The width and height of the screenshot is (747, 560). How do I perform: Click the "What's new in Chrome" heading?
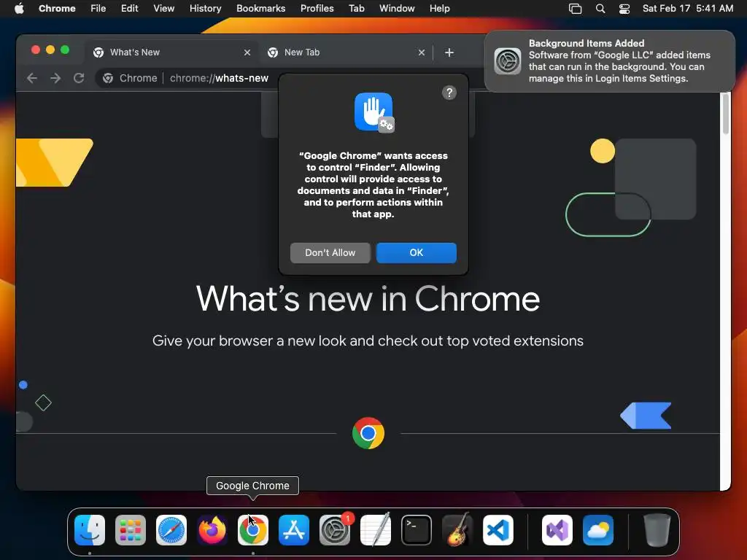click(x=368, y=299)
